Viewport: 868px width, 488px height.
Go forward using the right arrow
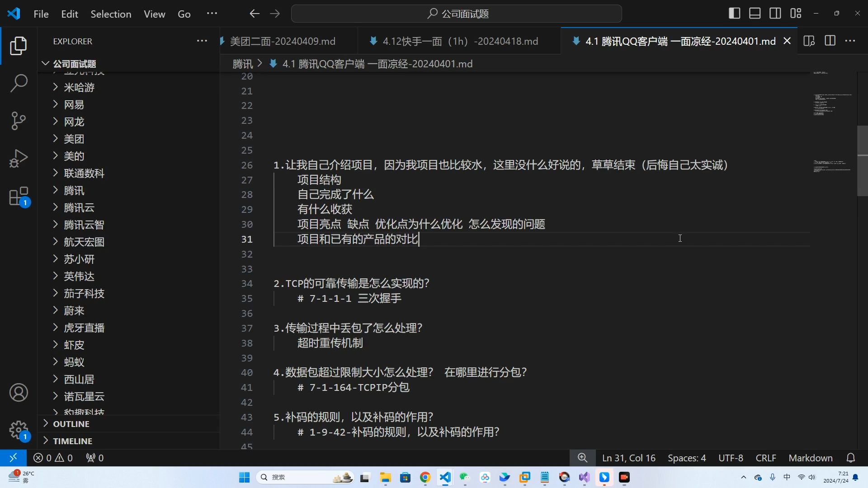(x=275, y=14)
